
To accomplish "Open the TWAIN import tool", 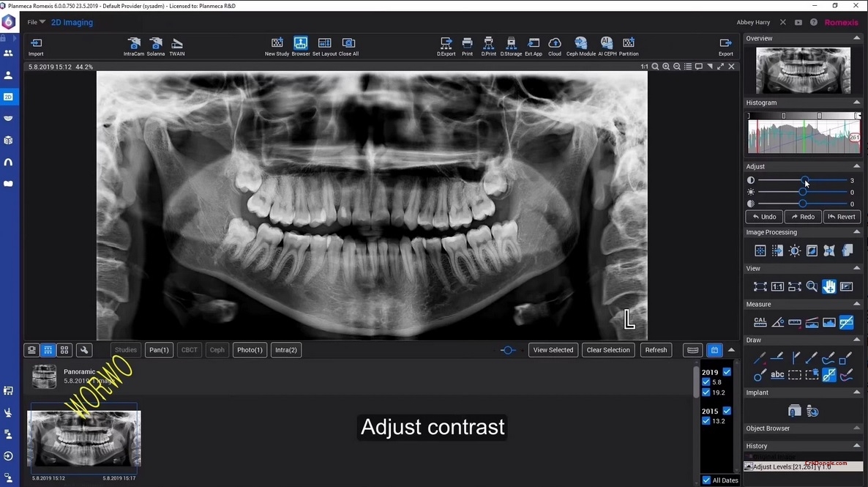I will click(176, 44).
